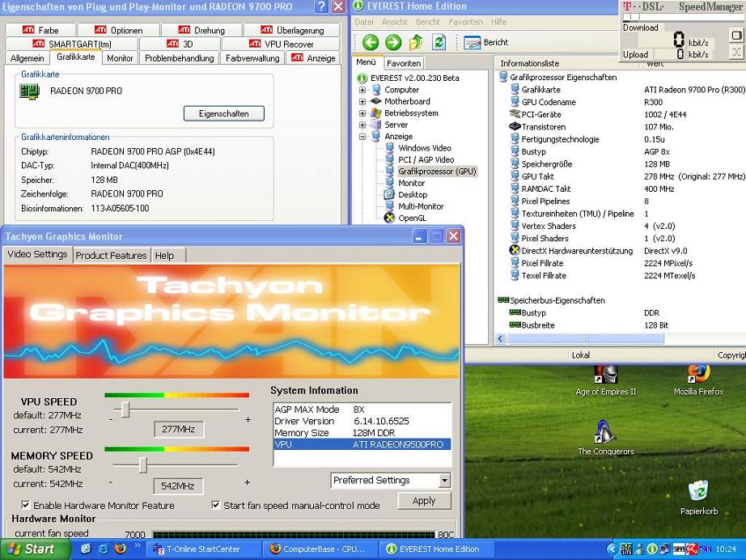Click plus to increase VPU speed
This screenshot has width=746, height=560.
coord(248,420)
